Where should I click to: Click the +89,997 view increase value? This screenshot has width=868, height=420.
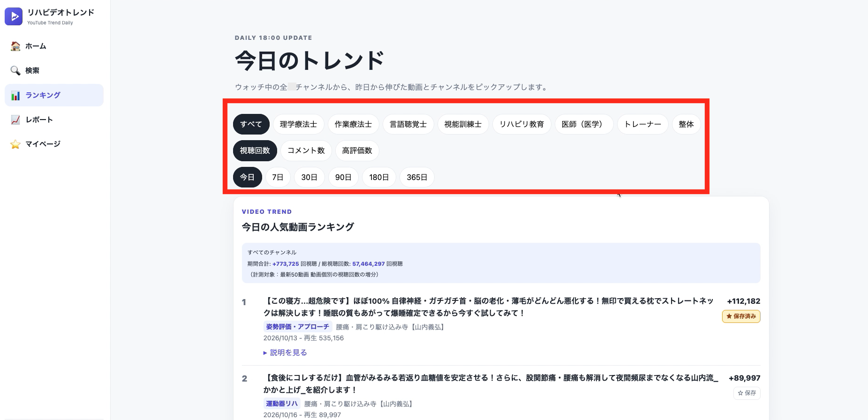tap(744, 378)
